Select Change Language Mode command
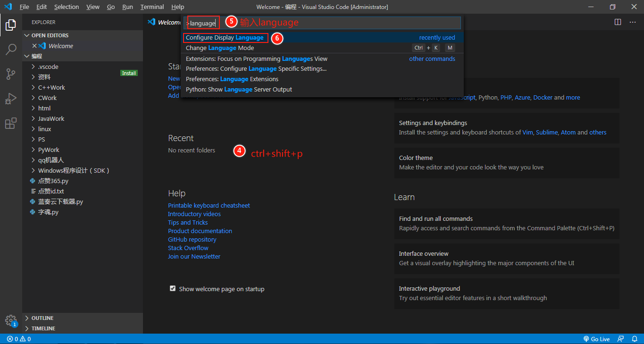The height and width of the screenshot is (344, 644). pyautogui.click(x=322, y=48)
